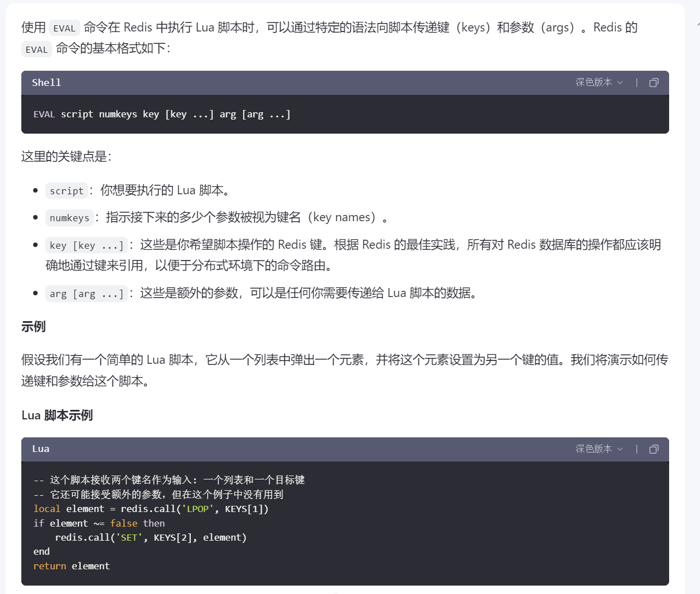Click the EVAL script numkeys command line
Screen dimensions: 700x594
(162, 115)
